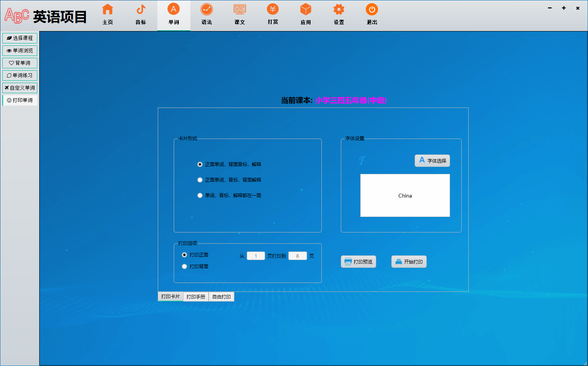Click the 字体选择 font button
This screenshot has width=588, height=366.
click(x=432, y=161)
